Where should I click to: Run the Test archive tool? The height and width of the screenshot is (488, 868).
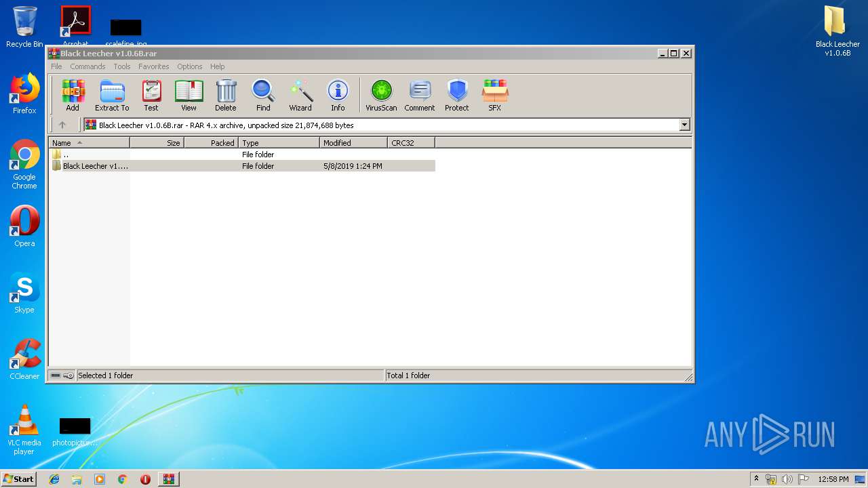point(151,96)
